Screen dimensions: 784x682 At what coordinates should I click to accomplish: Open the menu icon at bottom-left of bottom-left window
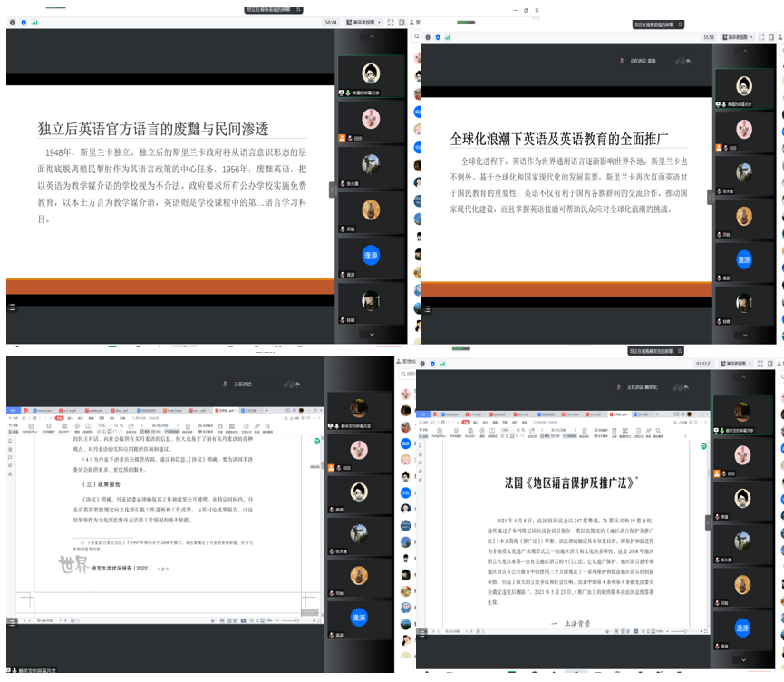point(12,622)
